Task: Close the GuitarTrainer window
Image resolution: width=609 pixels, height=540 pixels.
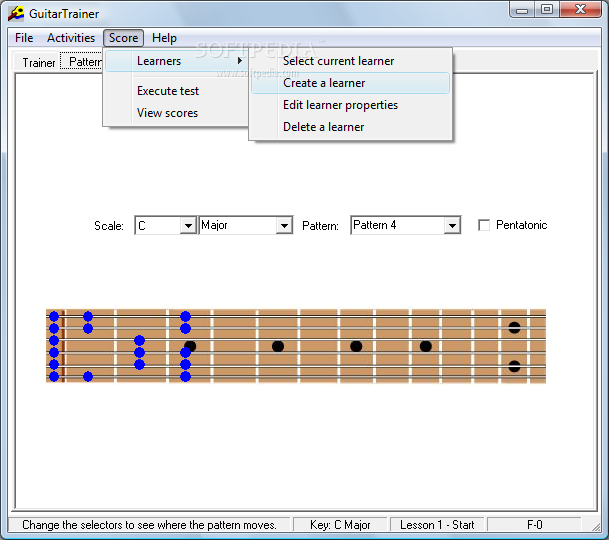Action: click(x=581, y=9)
